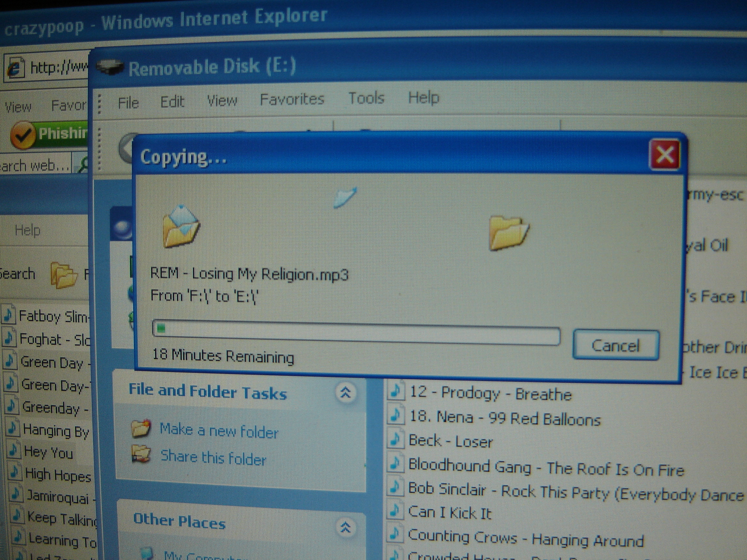
Task: Click music icon beside Hey You
Action: point(14,450)
